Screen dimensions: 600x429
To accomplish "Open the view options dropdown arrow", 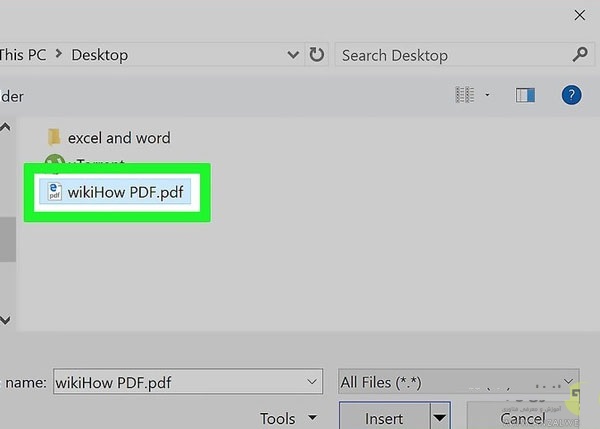I will pyautogui.click(x=488, y=95).
